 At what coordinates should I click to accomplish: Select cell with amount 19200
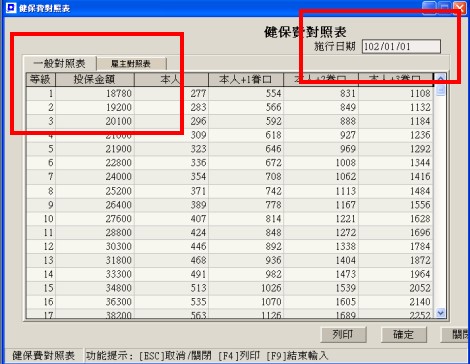[95, 107]
